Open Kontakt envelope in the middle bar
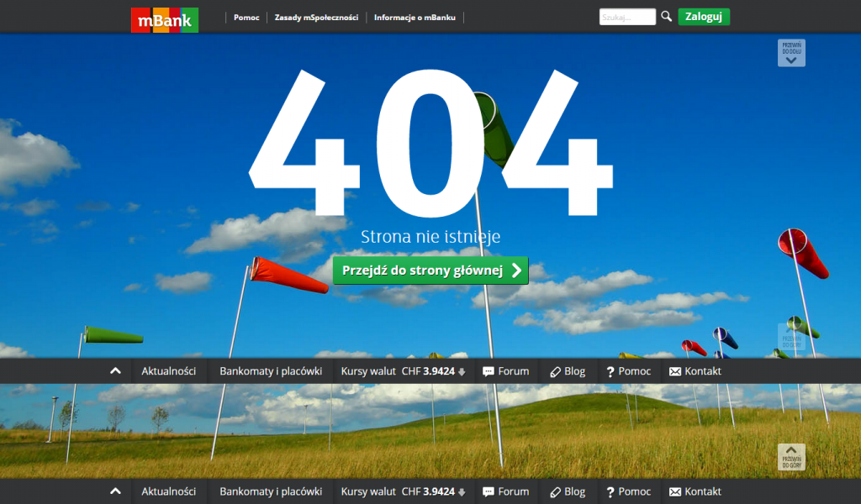861x504 pixels. click(x=695, y=371)
